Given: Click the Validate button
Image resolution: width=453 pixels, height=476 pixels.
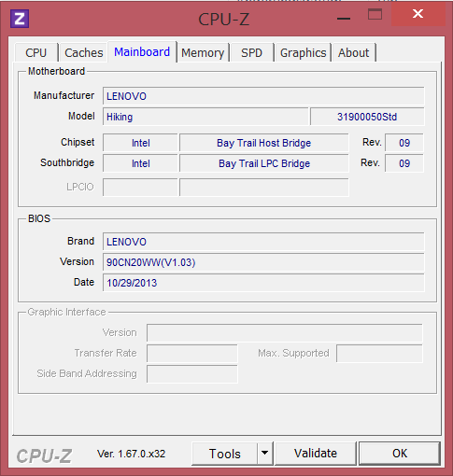Looking at the screenshot, I should pyautogui.click(x=316, y=454).
